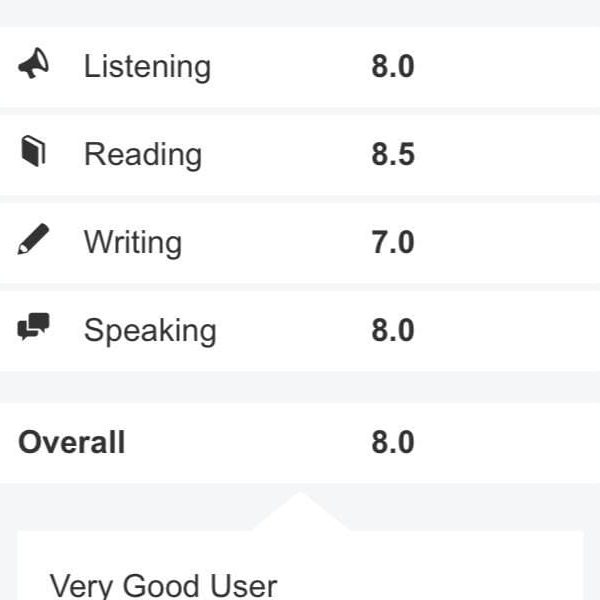Click the Very Good User description
The image size is (600, 600).
pyautogui.click(x=163, y=584)
